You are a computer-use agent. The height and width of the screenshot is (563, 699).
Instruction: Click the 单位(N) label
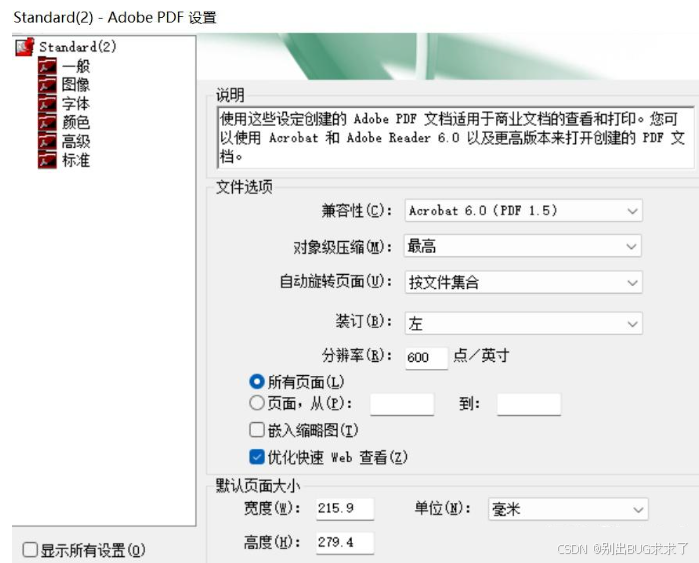tap(443, 508)
